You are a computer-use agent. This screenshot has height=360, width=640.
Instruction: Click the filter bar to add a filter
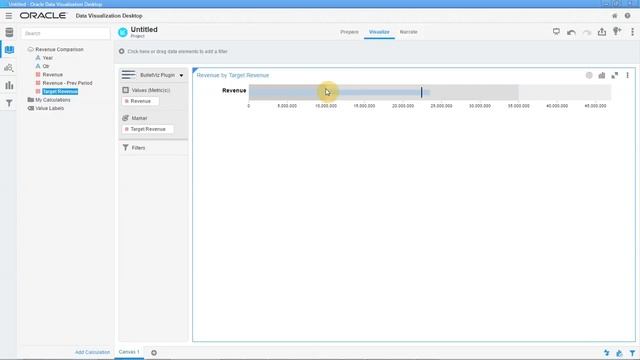pos(177,51)
